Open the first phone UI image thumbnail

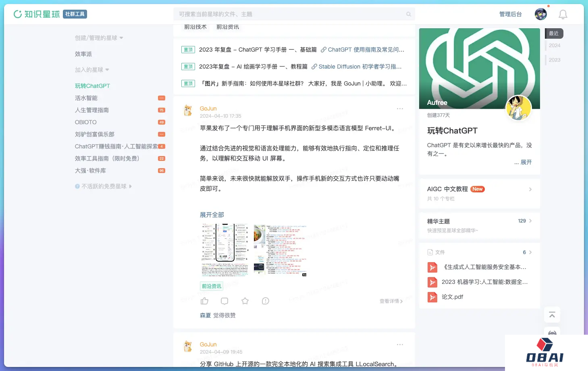(224, 250)
